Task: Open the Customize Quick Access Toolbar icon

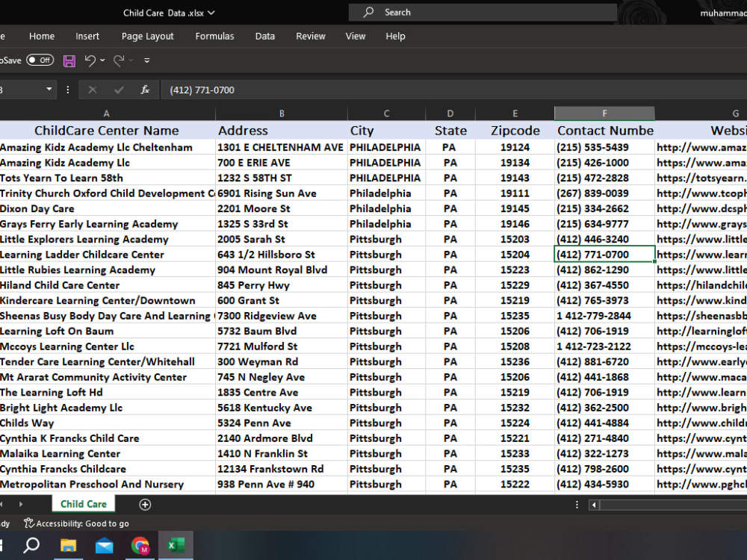Action: tap(146, 60)
